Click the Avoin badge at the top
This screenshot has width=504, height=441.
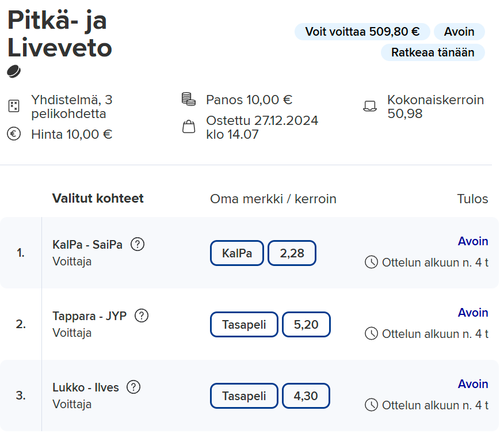[x=459, y=32]
